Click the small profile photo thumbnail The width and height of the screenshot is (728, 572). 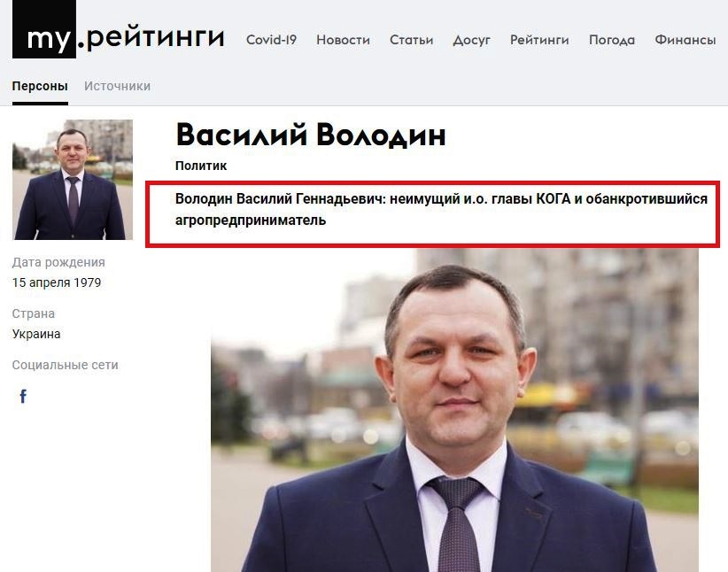click(x=73, y=180)
